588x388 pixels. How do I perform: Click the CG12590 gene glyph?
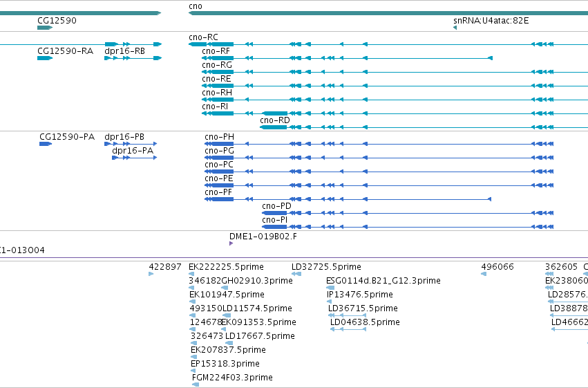pos(45,28)
